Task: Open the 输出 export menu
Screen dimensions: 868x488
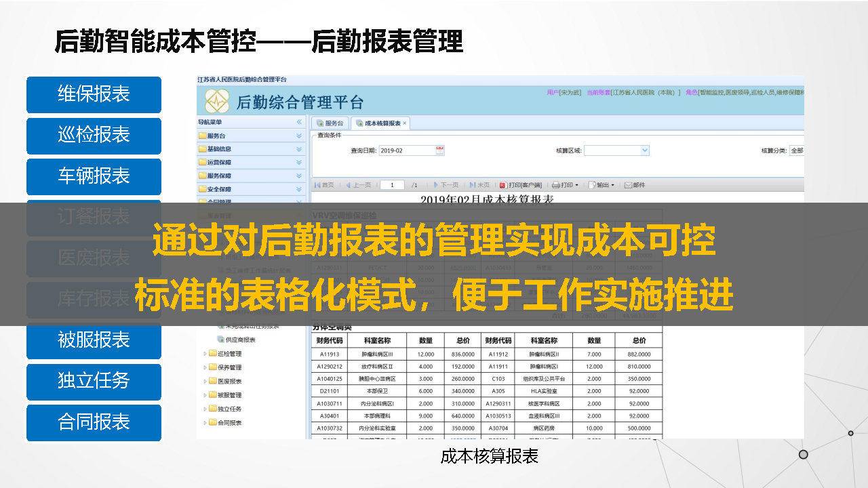Action: 601,184
